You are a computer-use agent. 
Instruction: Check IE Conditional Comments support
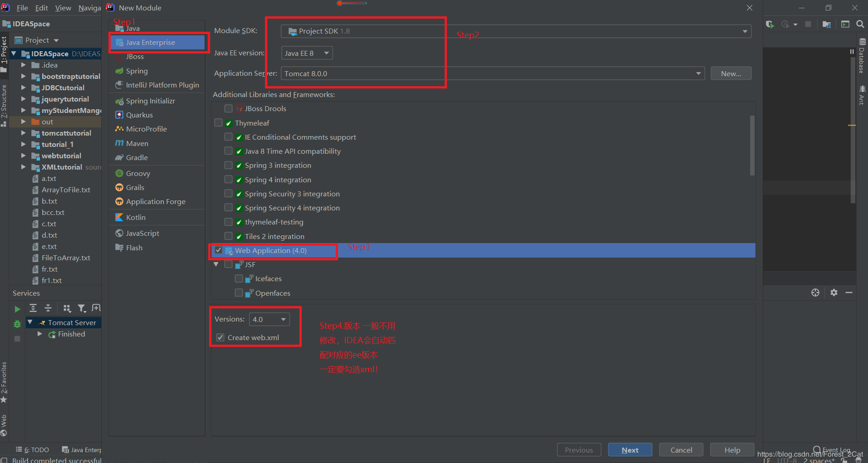coord(229,137)
